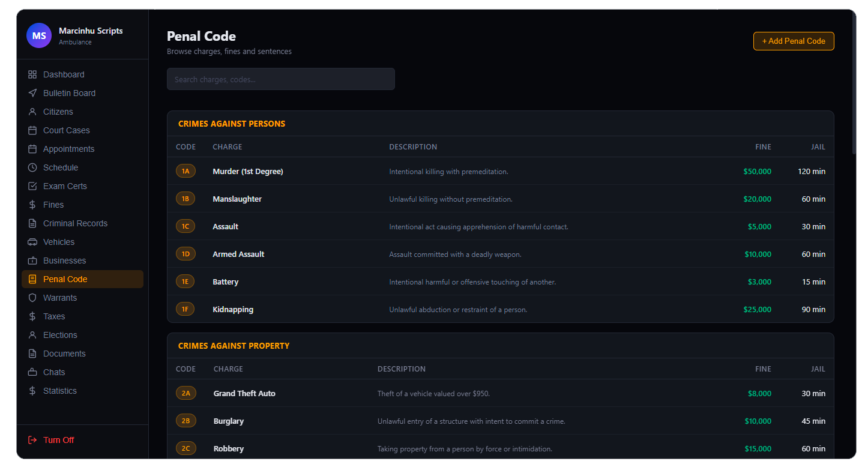Click the Warrants shield icon
The height and width of the screenshot is (473, 868).
click(32, 298)
